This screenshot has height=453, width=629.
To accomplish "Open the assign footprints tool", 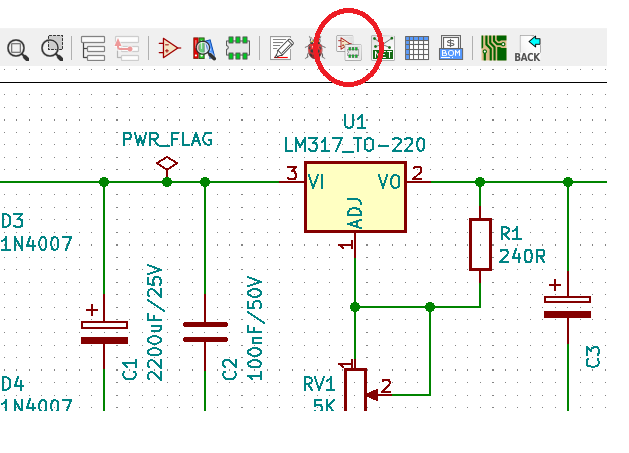I will pyautogui.click(x=348, y=47).
